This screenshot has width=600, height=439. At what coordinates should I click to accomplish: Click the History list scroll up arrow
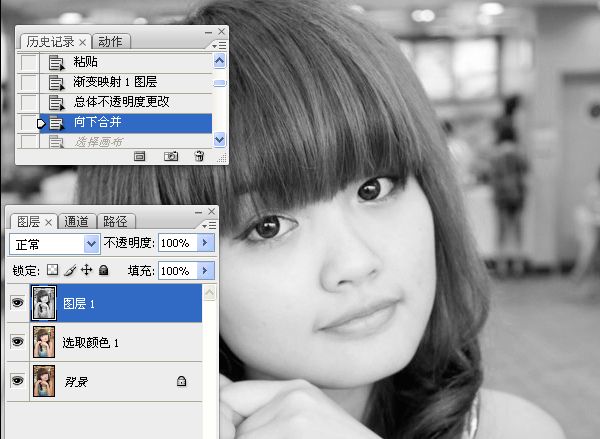[220, 61]
